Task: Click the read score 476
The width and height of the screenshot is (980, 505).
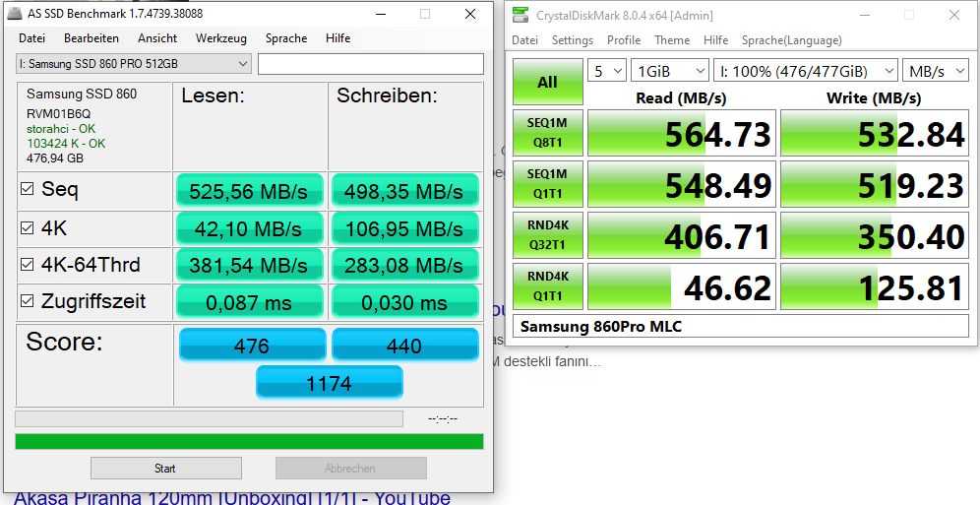Action: click(253, 345)
